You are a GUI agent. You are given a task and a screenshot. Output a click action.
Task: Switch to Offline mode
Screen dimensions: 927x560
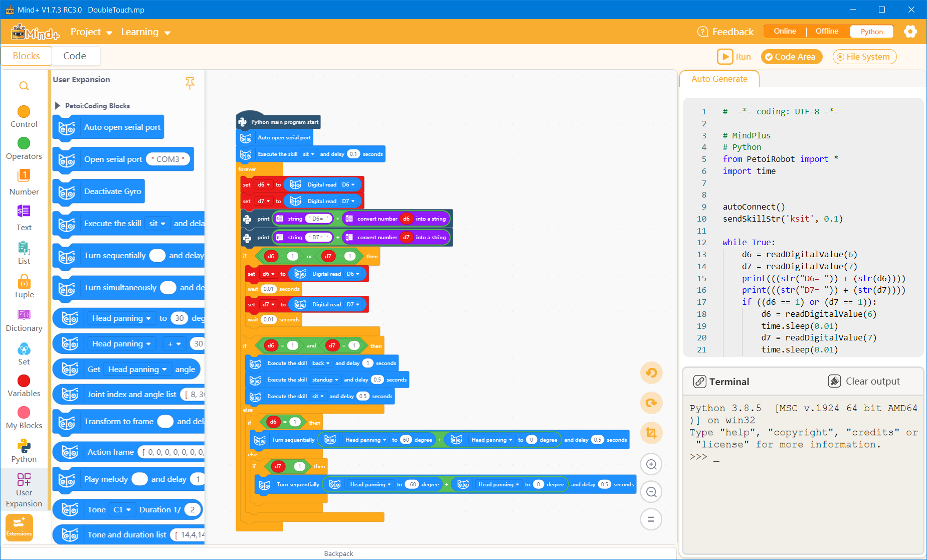pyautogui.click(x=827, y=31)
